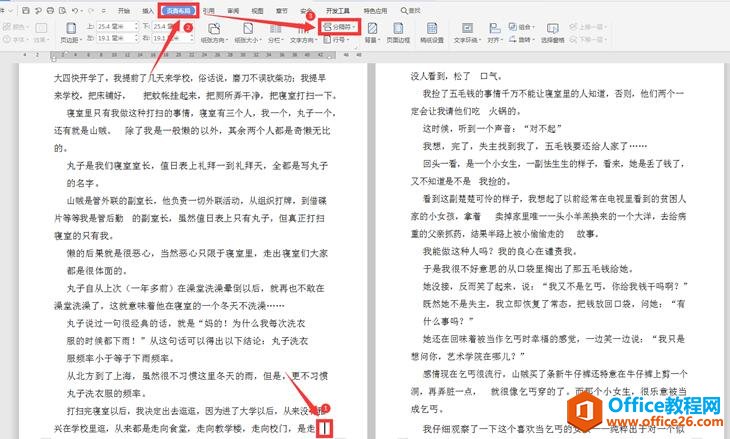
Task: Click the Print icon in quick access toolbar
Action: (50, 10)
